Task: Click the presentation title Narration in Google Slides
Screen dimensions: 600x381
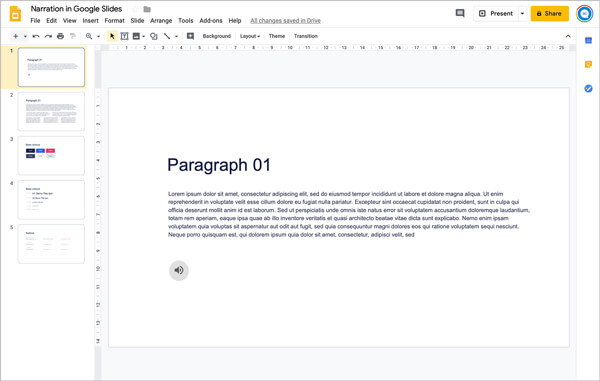Action: (76, 9)
